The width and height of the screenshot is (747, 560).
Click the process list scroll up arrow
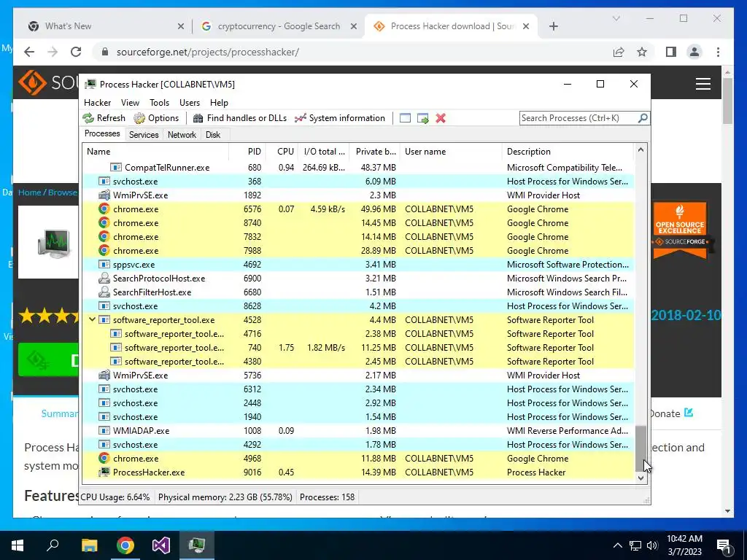coord(641,150)
